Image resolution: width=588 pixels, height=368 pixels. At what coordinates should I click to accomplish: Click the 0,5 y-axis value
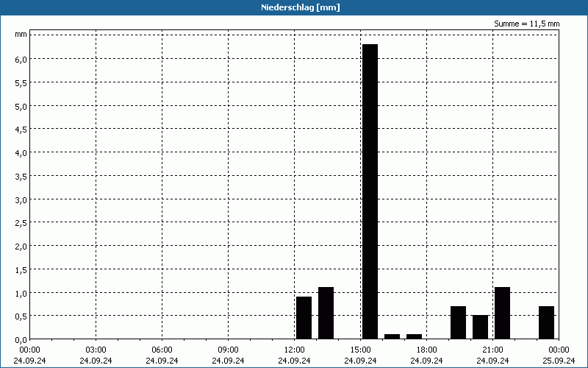click(x=21, y=316)
